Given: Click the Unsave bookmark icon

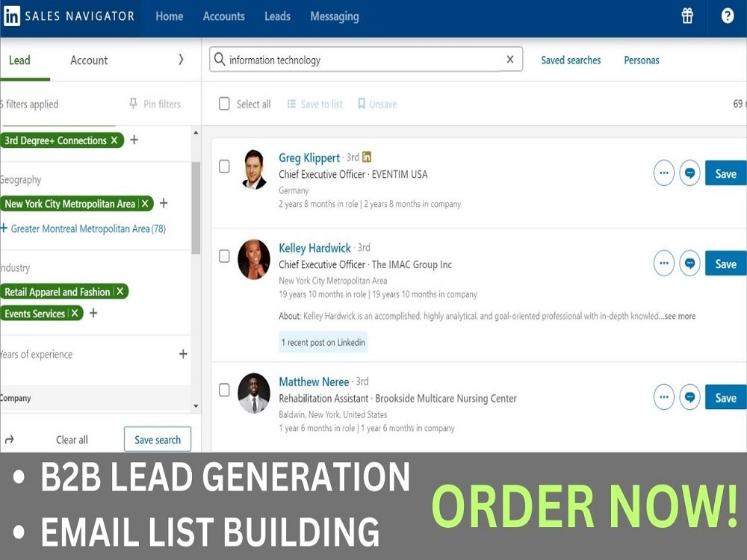Looking at the screenshot, I should click(x=361, y=103).
